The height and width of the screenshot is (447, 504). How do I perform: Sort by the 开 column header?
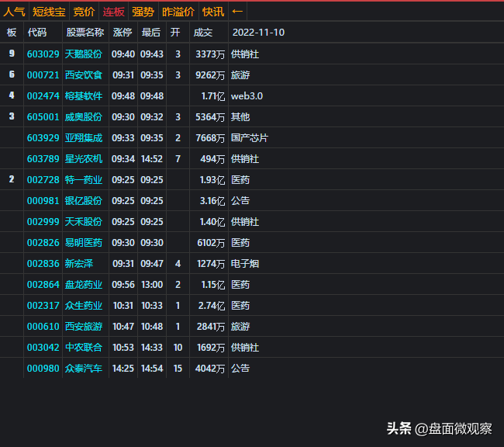[x=175, y=32]
